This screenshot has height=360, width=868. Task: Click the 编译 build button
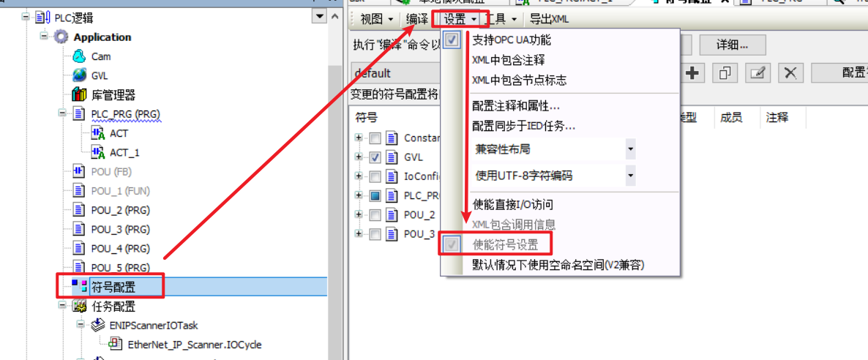(417, 19)
